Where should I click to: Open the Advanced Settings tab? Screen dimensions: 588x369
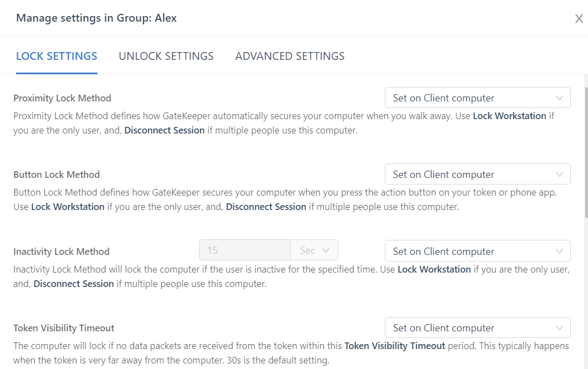pos(290,56)
